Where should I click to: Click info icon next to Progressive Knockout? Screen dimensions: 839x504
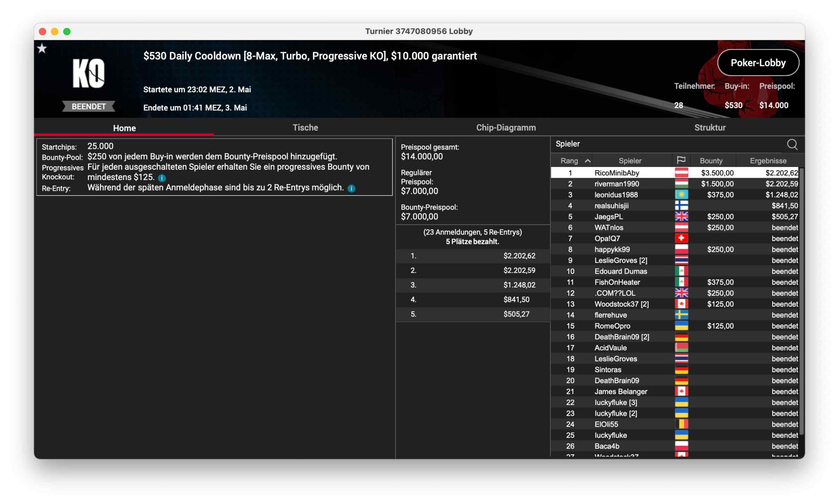click(162, 178)
